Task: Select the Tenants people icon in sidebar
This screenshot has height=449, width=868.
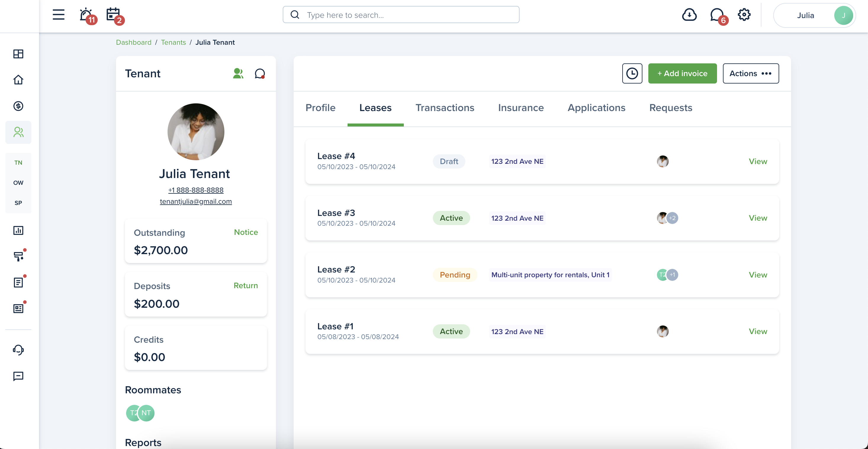Action: (18, 132)
